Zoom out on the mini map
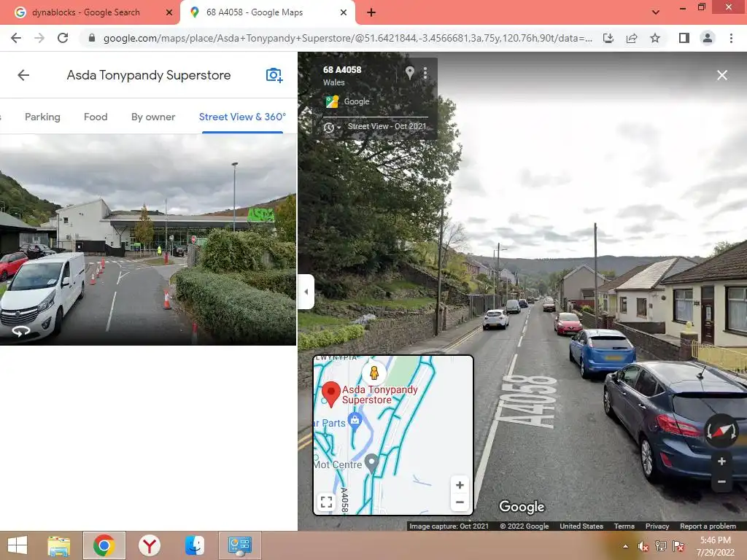The height and width of the screenshot is (560, 747). (460, 502)
